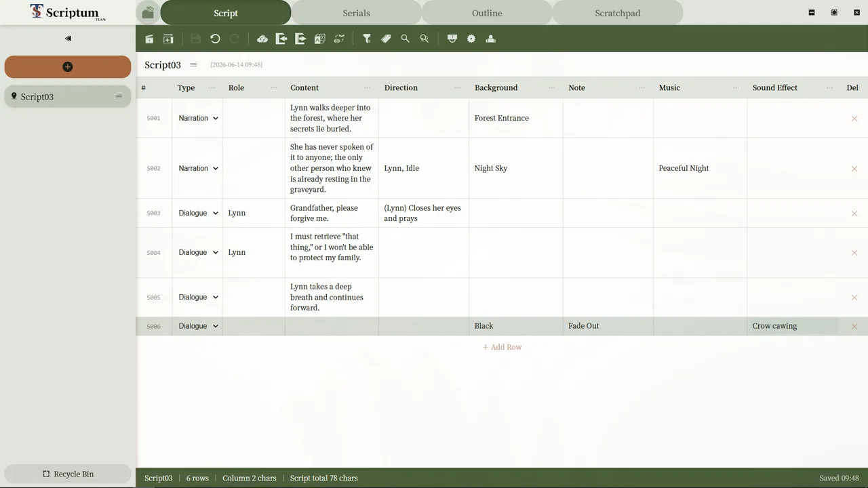
Task: Click the empty Content cell of S006
Action: click(x=332, y=326)
